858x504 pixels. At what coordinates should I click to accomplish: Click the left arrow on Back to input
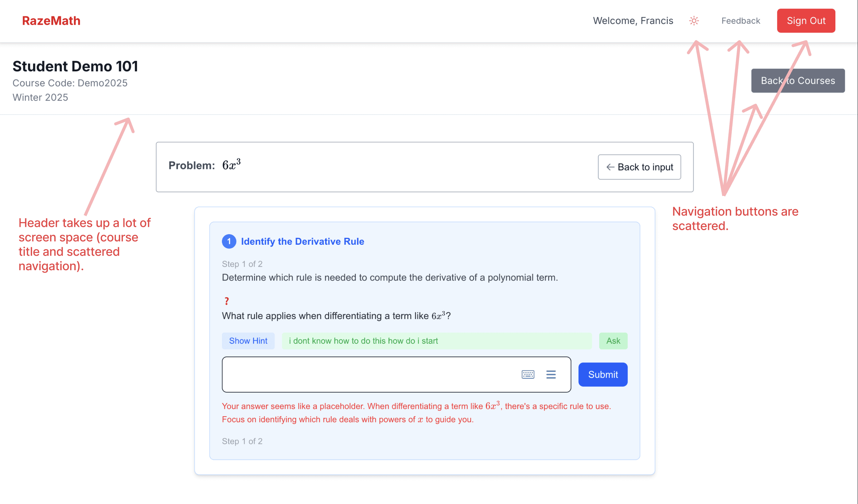pyautogui.click(x=610, y=167)
